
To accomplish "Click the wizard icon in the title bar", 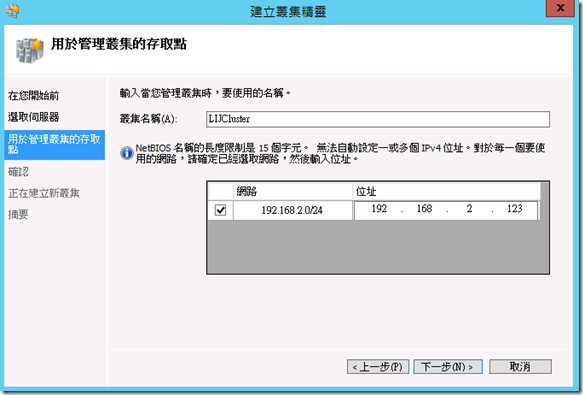I will tap(13, 10).
